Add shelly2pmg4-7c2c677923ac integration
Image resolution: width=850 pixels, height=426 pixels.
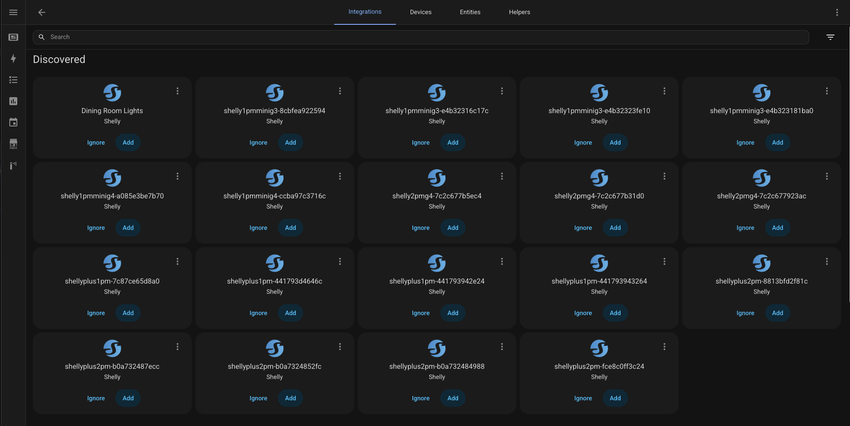coord(777,228)
